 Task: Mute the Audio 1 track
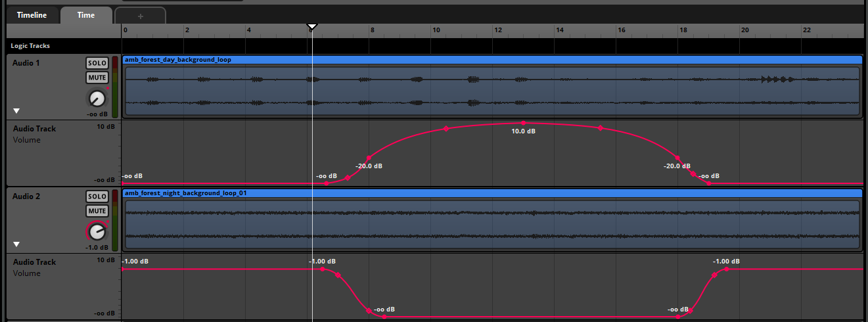(x=97, y=78)
